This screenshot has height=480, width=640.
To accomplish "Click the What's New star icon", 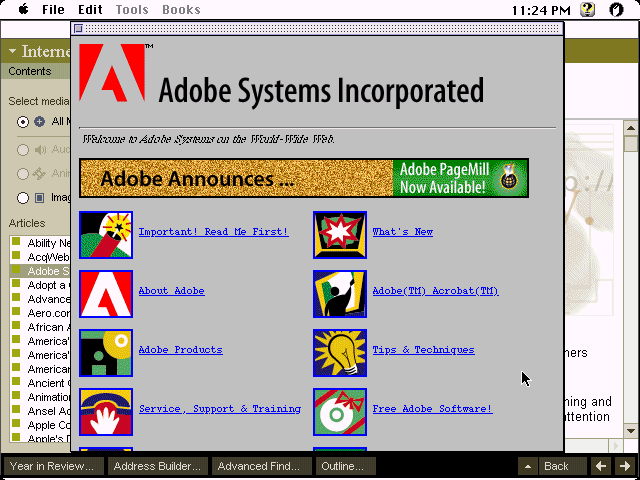I will point(340,235).
